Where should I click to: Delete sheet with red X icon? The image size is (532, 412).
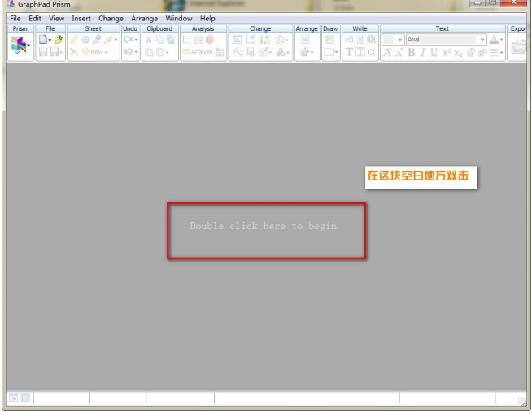(x=74, y=52)
